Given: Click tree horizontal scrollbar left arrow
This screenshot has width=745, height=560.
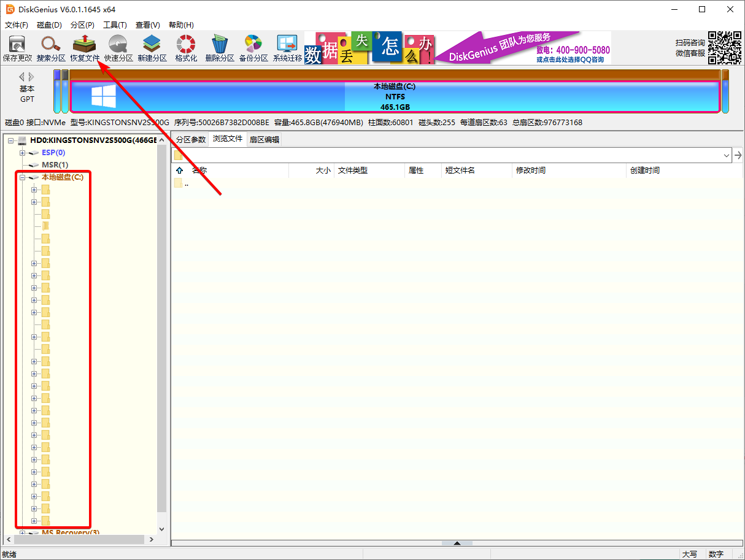Looking at the screenshot, I should click(x=9, y=539).
